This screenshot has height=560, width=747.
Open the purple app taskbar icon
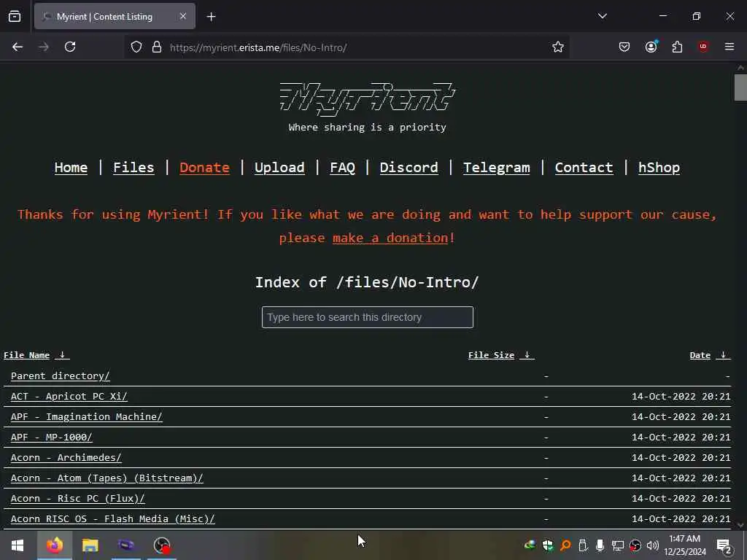(x=126, y=545)
